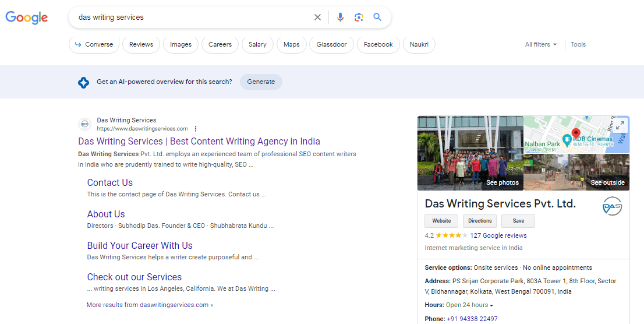Viewport: 644px width, 324px height.
Task: Click the AI overview diamond icon
Action: click(x=83, y=82)
